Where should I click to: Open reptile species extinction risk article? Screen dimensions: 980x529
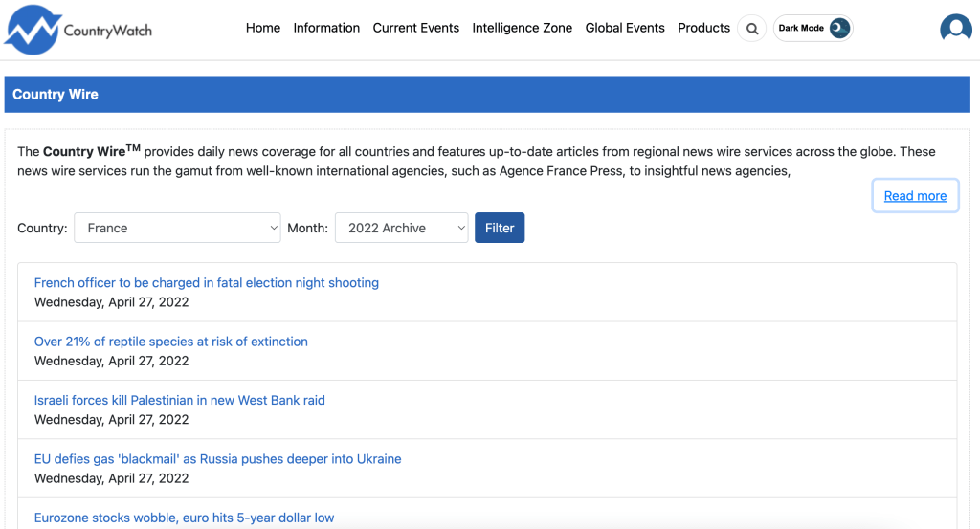[x=170, y=342]
